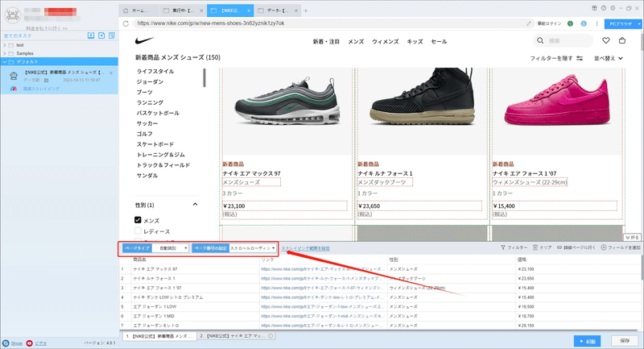Switch to the ホーム tab

click(x=140, y=10)
